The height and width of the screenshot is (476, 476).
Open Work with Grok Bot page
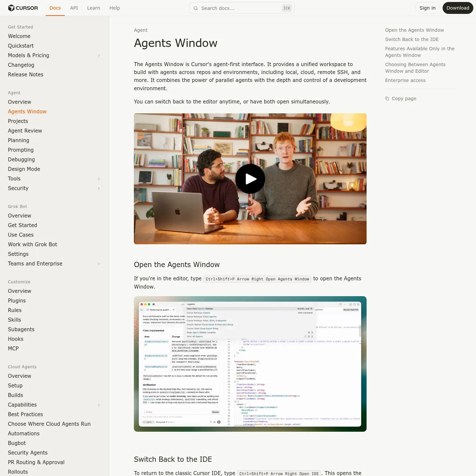pyautogui.click(x=33, y=245)
